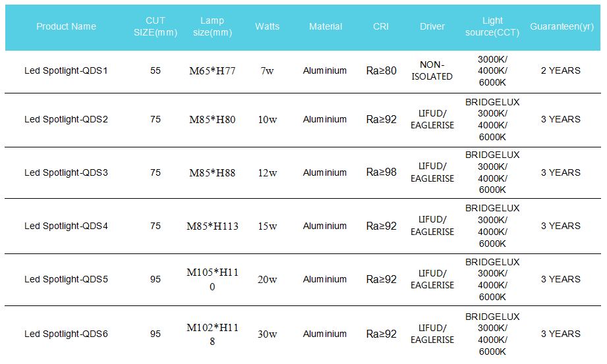Select the Light source(CCT) header
This screenshot has height=364, width=607.
click(492, 27)
